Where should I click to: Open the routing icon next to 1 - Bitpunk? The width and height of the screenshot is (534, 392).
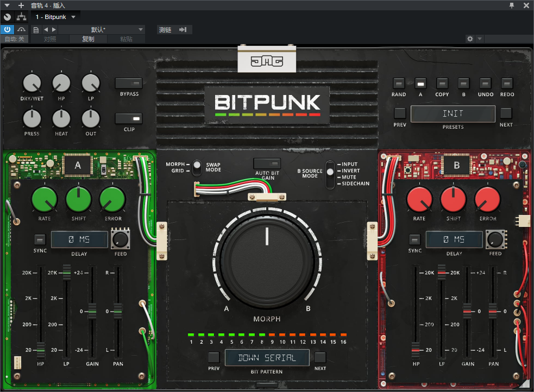(21, 17)
